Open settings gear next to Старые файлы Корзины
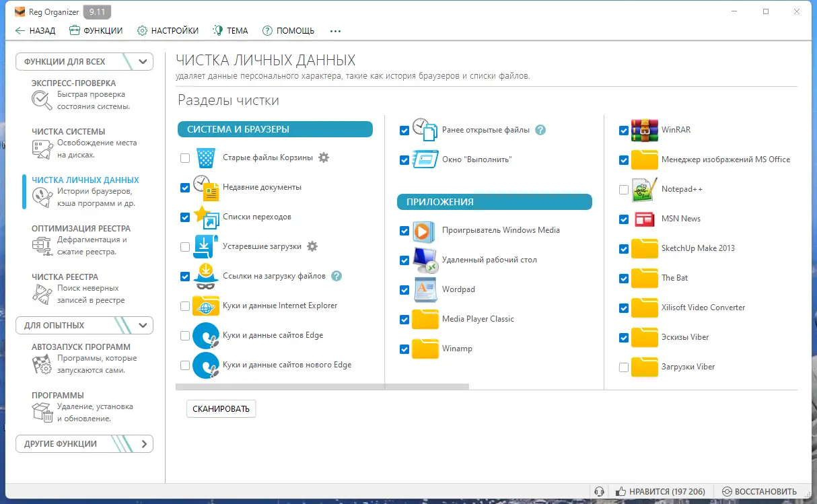 [324, 157]
